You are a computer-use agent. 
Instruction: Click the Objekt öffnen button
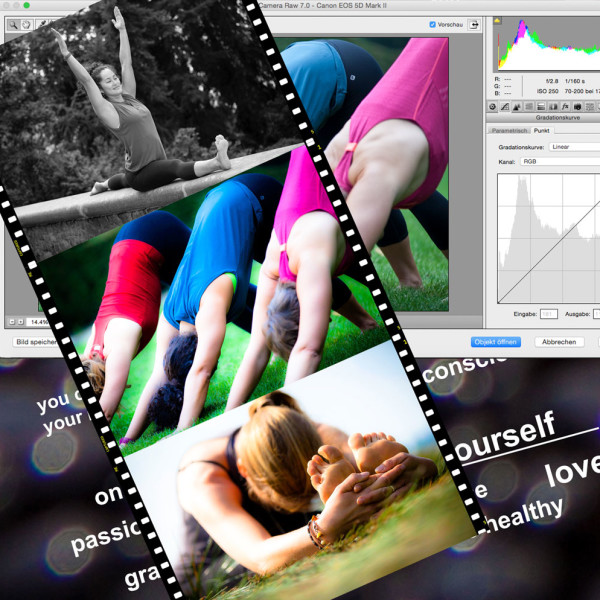(x=496, y=342)
